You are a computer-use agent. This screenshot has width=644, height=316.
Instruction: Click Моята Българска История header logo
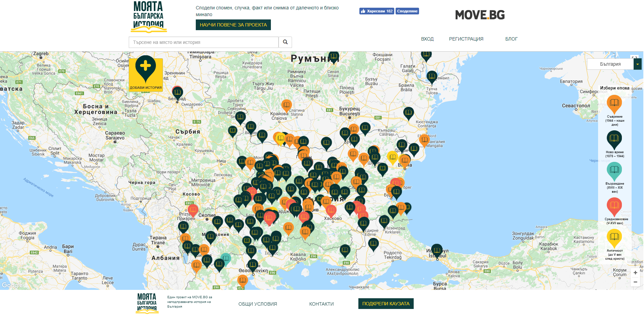click(149, 17)
